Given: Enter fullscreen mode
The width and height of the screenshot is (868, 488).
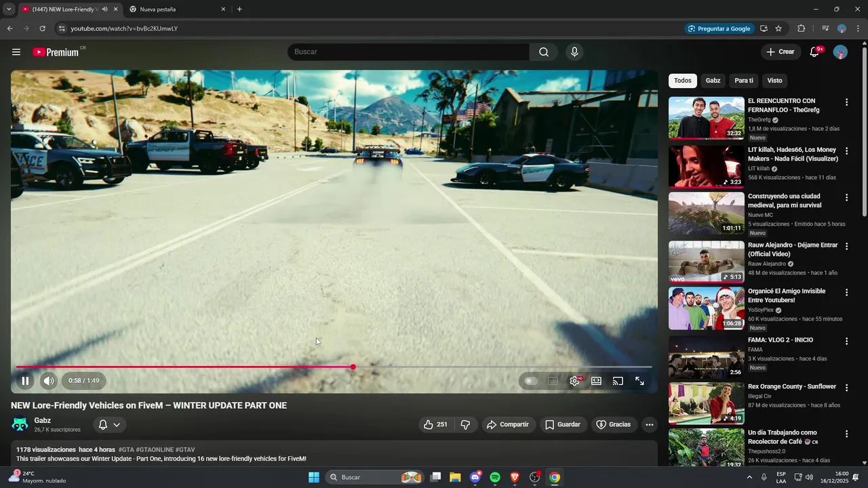Looking at the screenshot, I should (639, 381).
